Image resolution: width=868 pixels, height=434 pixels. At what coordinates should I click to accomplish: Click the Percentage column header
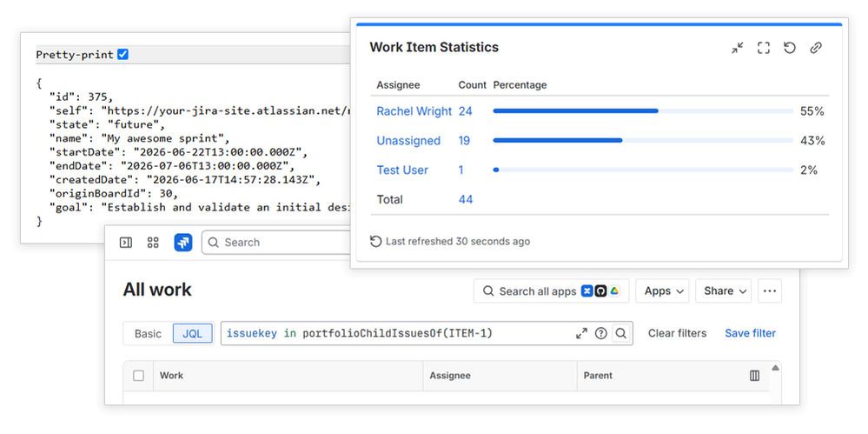[x=520, y=85]
